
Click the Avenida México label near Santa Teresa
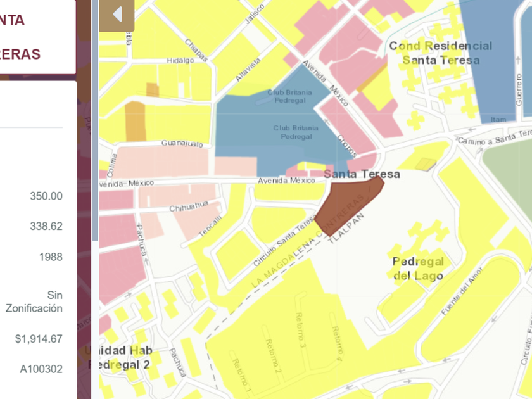pyautogui.click(x=287, y=180)
